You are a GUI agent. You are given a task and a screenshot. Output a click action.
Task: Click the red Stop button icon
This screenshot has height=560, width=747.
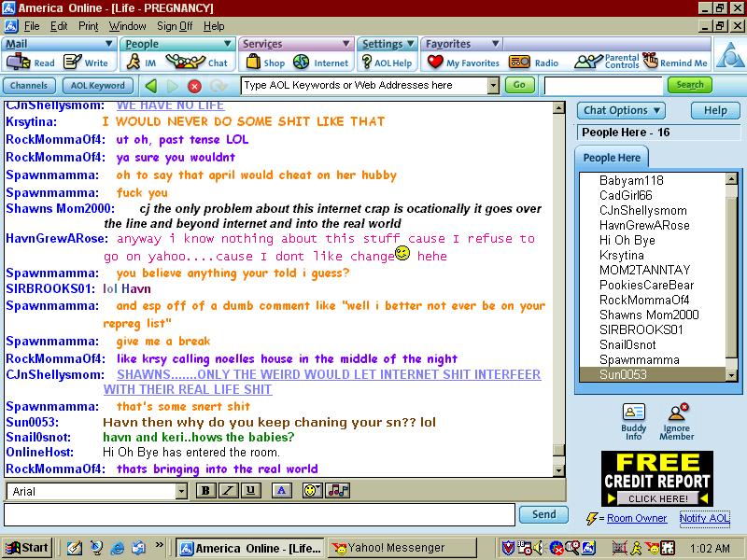point(194,86)
